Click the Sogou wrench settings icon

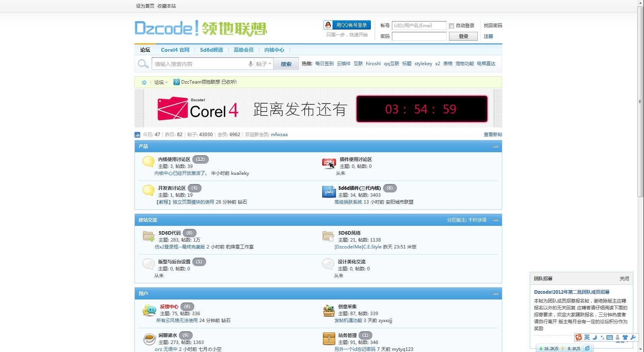coord(633,337)
